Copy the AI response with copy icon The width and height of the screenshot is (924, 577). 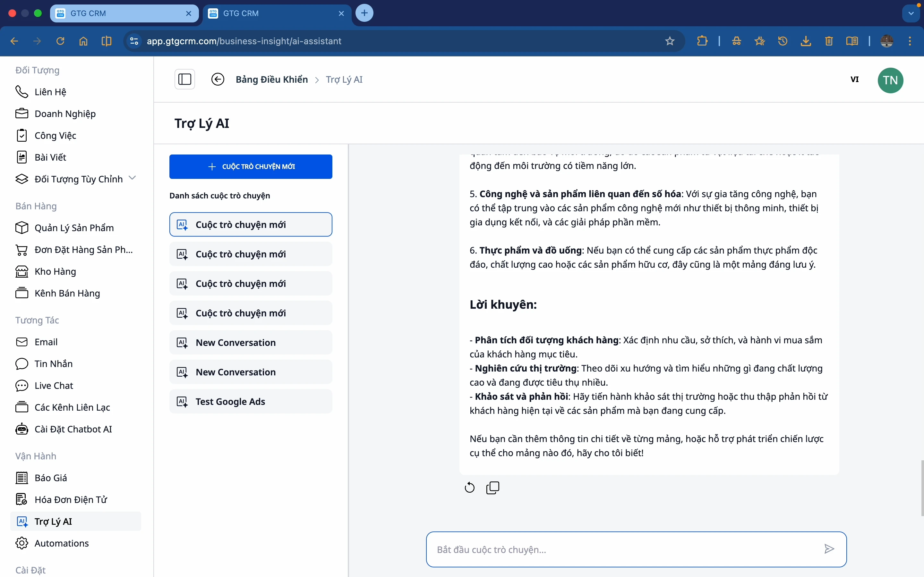(x=492, y=488)
